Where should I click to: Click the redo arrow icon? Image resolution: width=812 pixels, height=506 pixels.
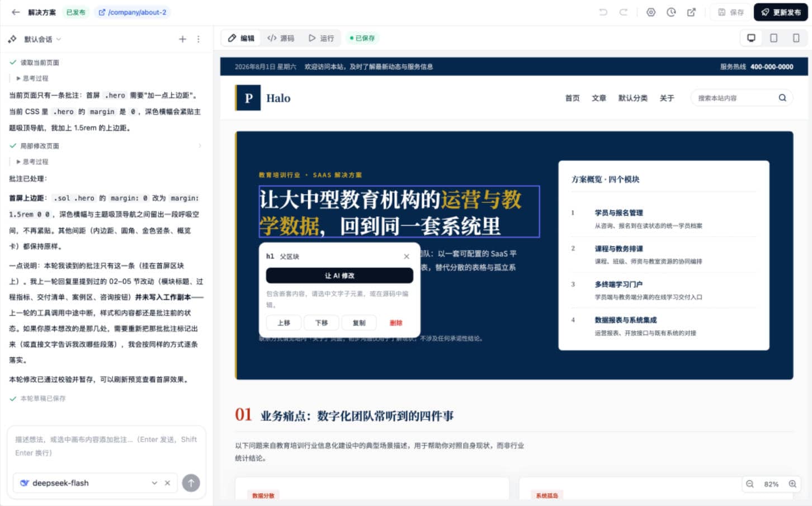(x=623, y=12)
